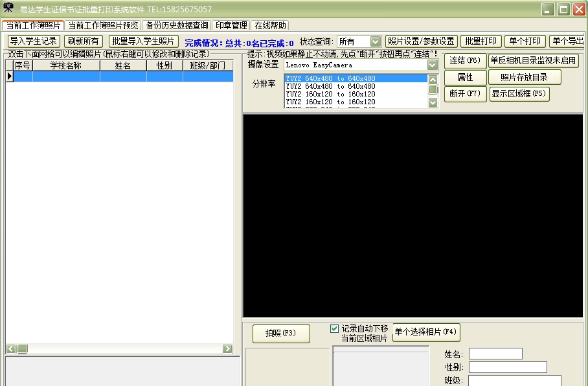Expand 摄像设置 camera dropdown

(x=433, y=65)
